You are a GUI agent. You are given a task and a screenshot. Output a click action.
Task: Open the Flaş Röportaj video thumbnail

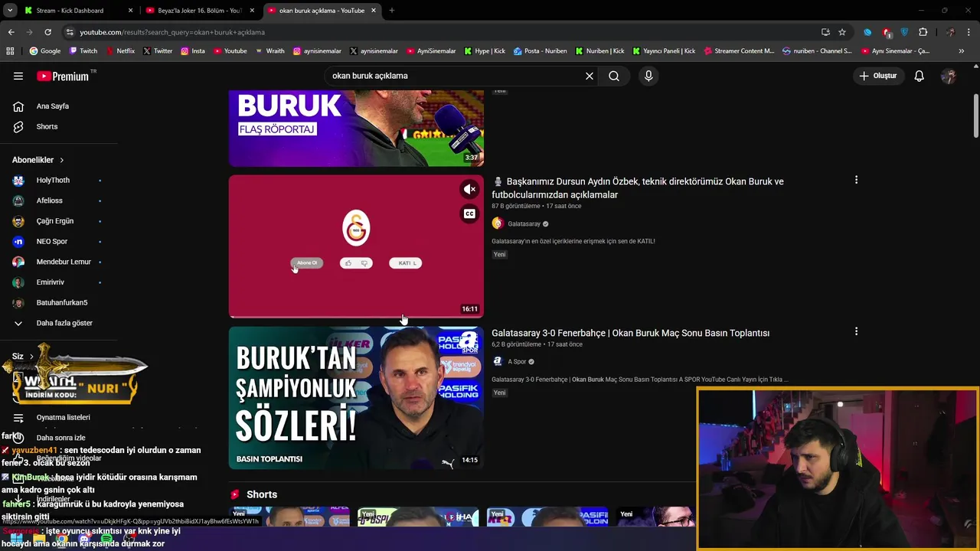point(356,128)
